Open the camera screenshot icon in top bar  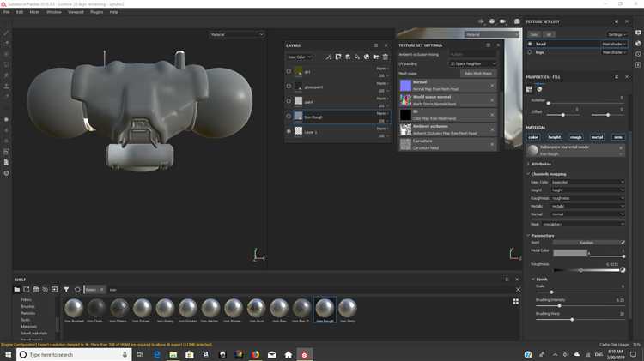point(502,21)
